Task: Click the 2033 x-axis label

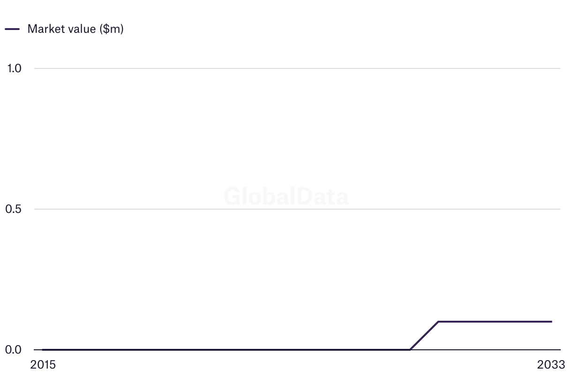Action: (x=551, y=365)
